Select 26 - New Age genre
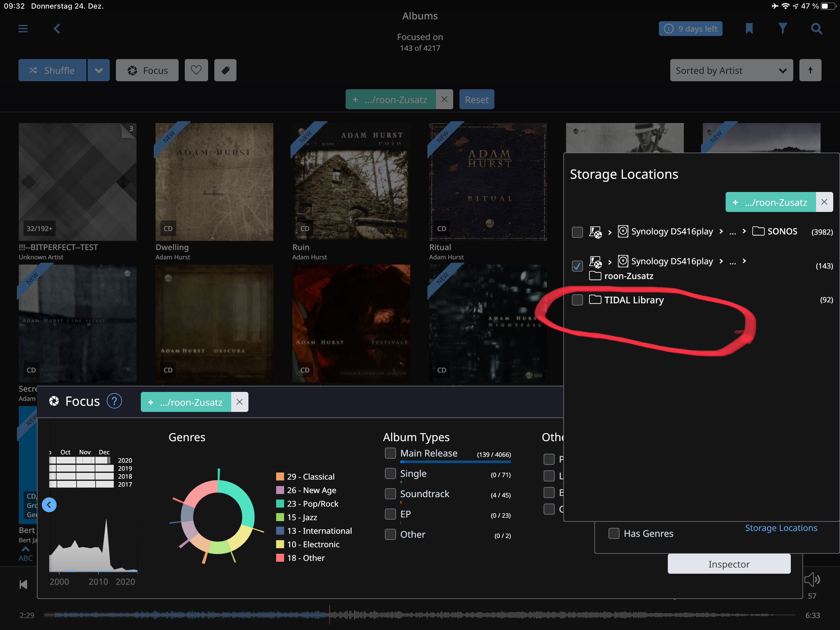This screenshot has height=630, width=840. click(306, 490)
